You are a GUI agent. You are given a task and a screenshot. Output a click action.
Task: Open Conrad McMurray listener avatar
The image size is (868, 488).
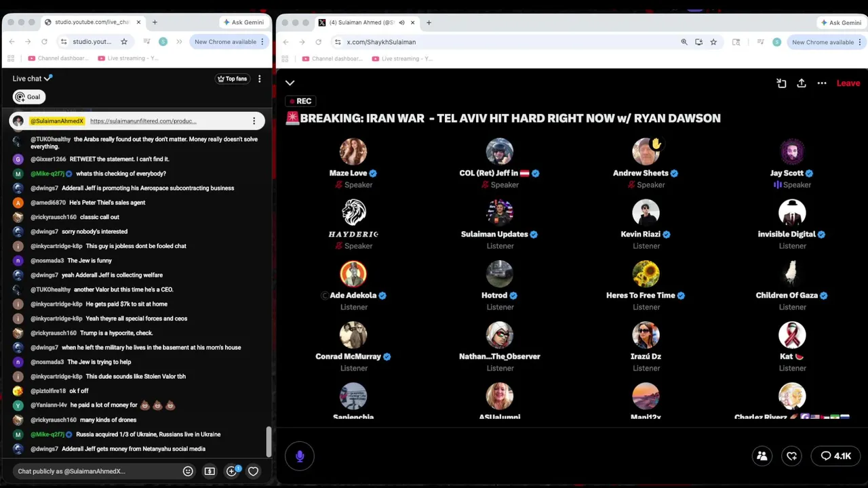pos(353,335)
